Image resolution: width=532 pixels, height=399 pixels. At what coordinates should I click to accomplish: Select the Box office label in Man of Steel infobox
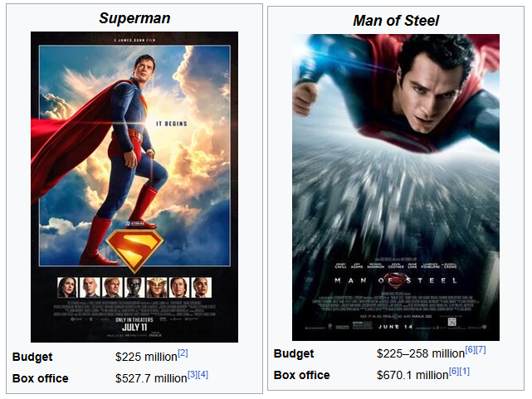[301, 375]
